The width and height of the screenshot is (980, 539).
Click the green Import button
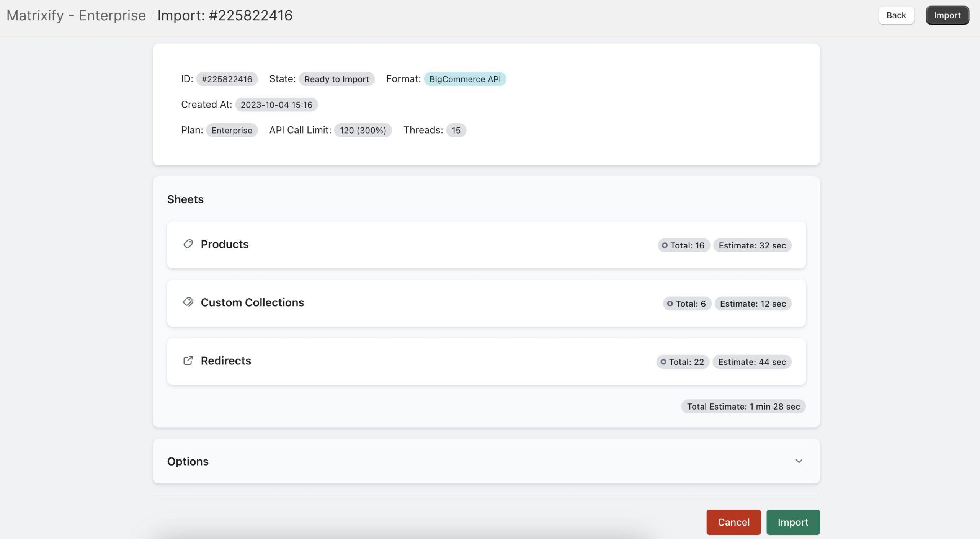792,522
